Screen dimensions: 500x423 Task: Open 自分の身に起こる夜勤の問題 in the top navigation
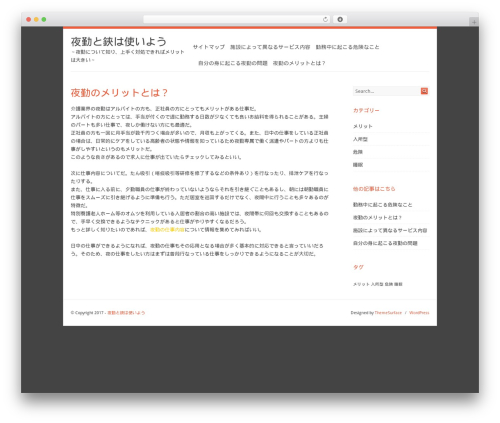click(233, 63)
